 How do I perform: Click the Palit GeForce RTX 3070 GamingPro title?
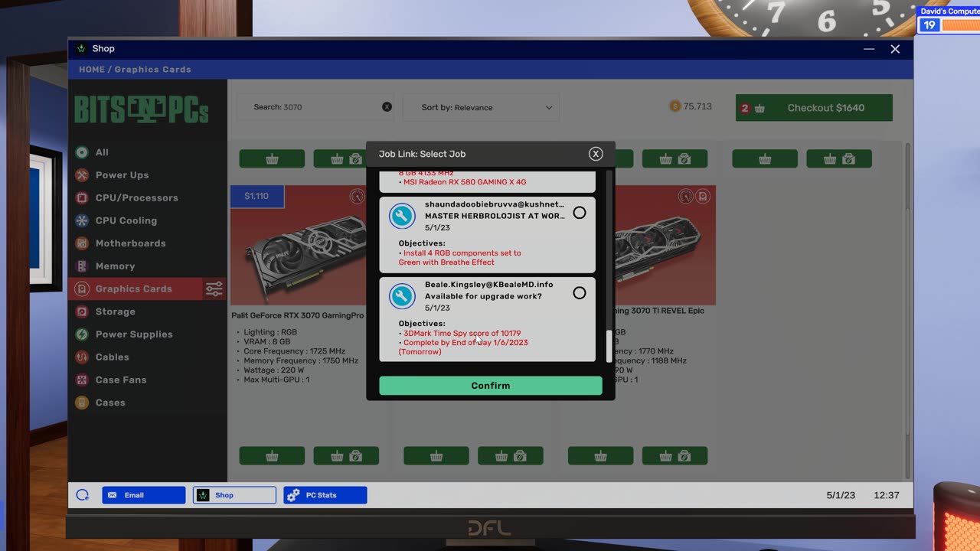tap(298, 315)
